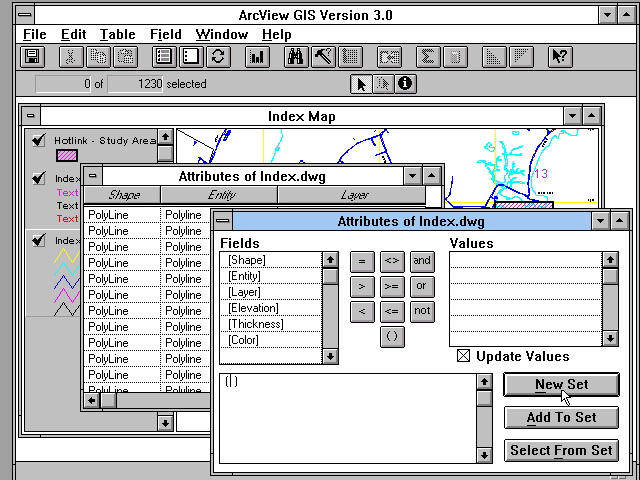Open the Help menu

point(277,35)
